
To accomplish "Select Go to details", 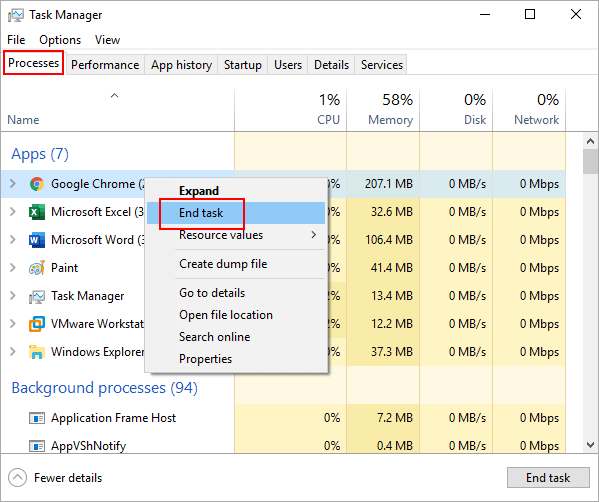I will (x=236, y=293).
